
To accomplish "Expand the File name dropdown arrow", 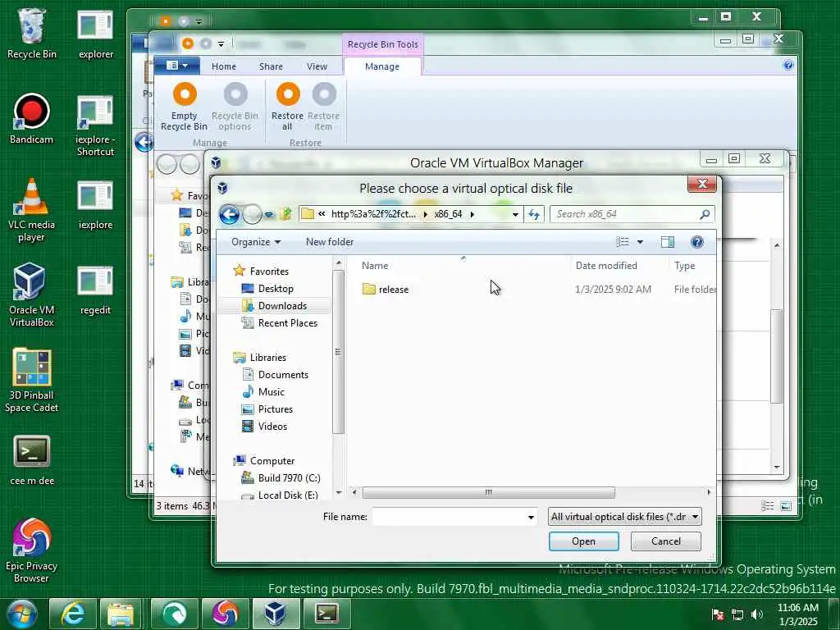I will (531, 517).
